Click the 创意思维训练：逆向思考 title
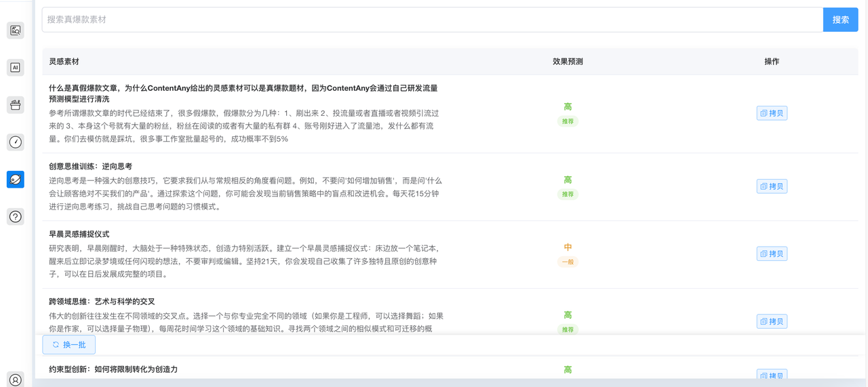The image size is (868, 387). tap(90, 166)
